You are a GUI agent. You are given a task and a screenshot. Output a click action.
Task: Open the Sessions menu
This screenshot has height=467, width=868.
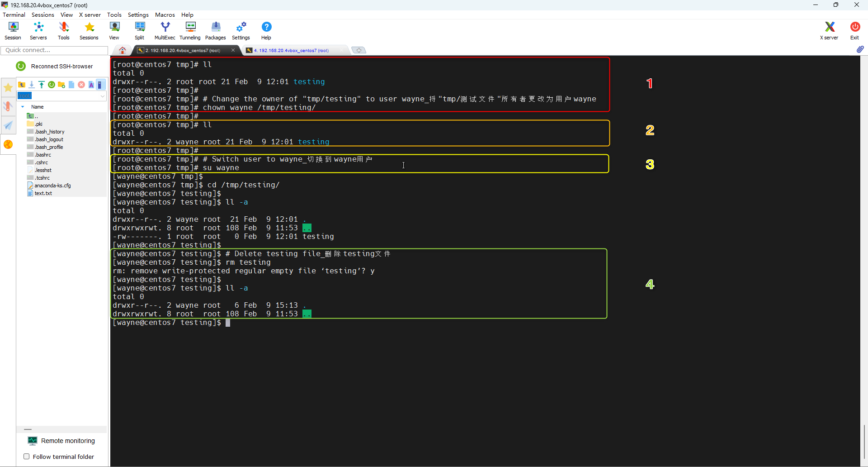tap(43, 15)
